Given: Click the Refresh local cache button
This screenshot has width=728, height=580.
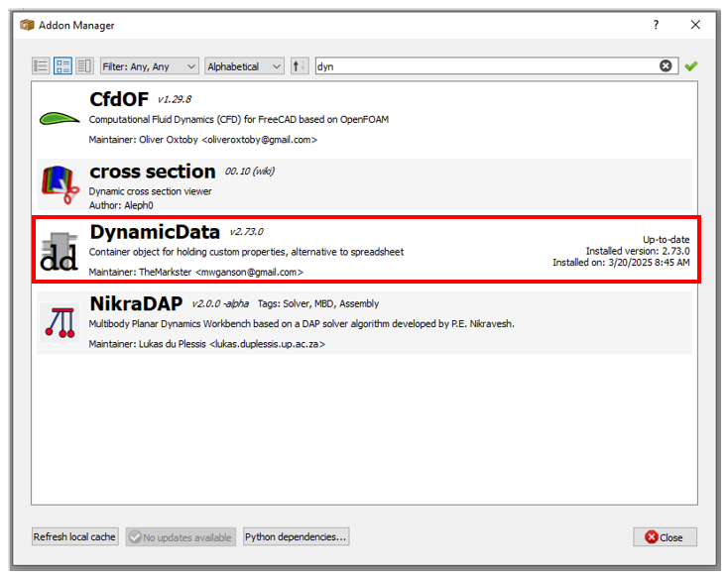Looking at the screenshot, I should click(74, 536).
